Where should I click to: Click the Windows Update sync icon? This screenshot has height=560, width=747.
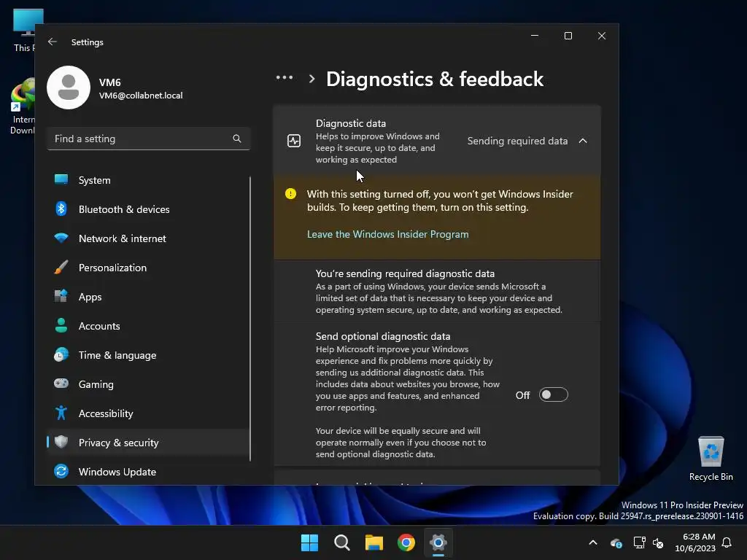coord(61,472)
